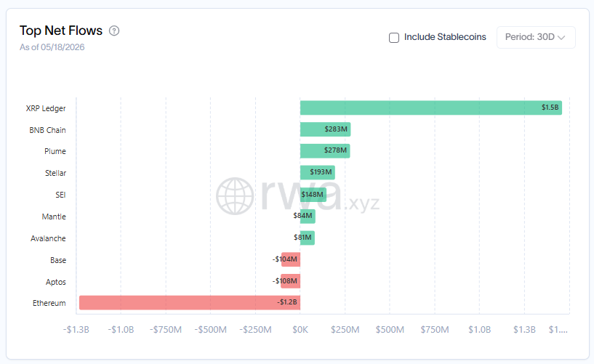
Task: Click the -$750M axis tick label
Action: click(166, 330)
